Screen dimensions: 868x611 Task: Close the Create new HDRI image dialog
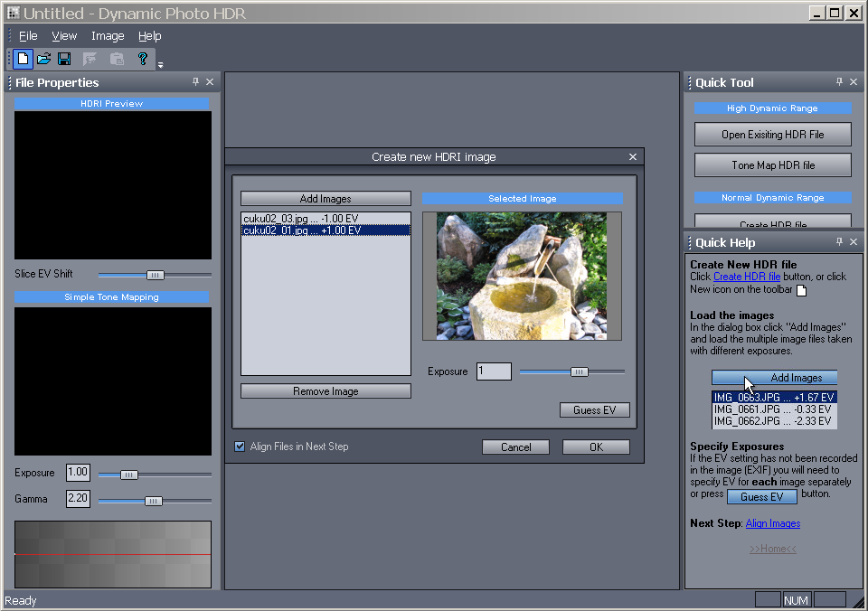[x=633, y=156]
